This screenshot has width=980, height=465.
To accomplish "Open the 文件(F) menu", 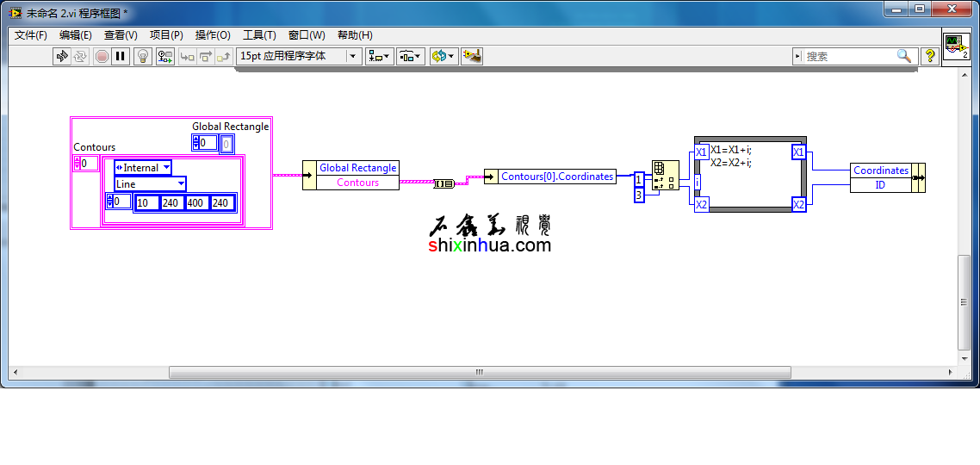I will point(31,35).
